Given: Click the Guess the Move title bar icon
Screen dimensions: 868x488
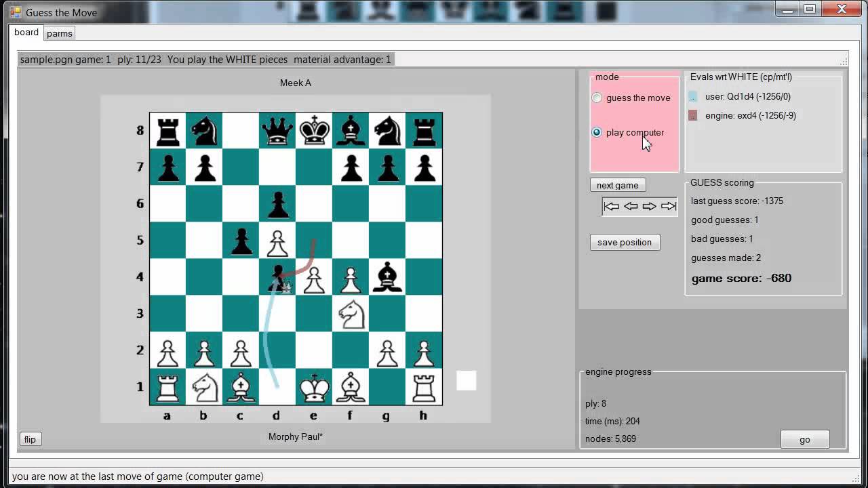Looking at the screenshot, I should [x=16, y=12].
